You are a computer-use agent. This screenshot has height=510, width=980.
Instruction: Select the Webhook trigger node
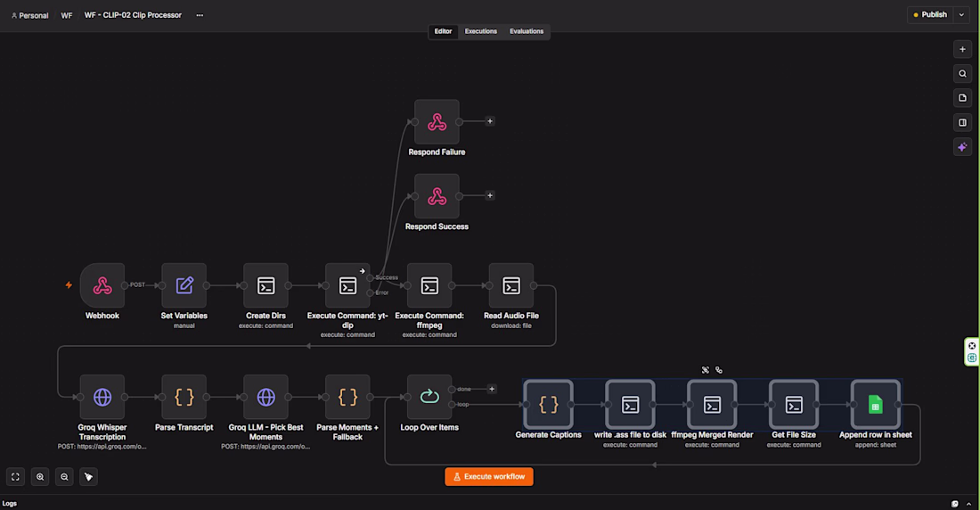[x=102, y=285]
